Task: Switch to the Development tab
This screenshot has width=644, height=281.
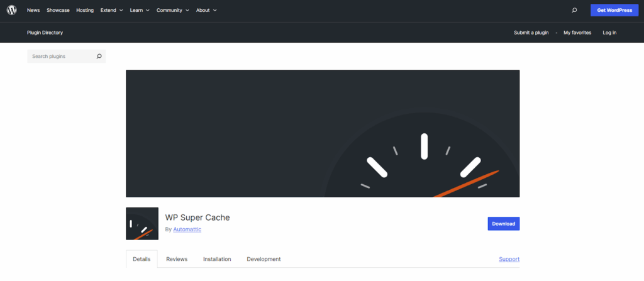Action: point(264,259)
